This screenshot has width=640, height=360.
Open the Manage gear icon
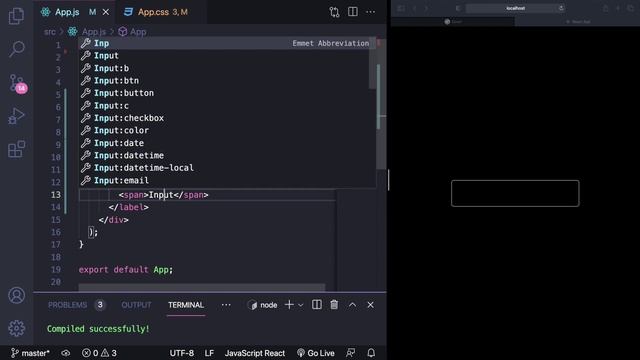coord(16,328)
